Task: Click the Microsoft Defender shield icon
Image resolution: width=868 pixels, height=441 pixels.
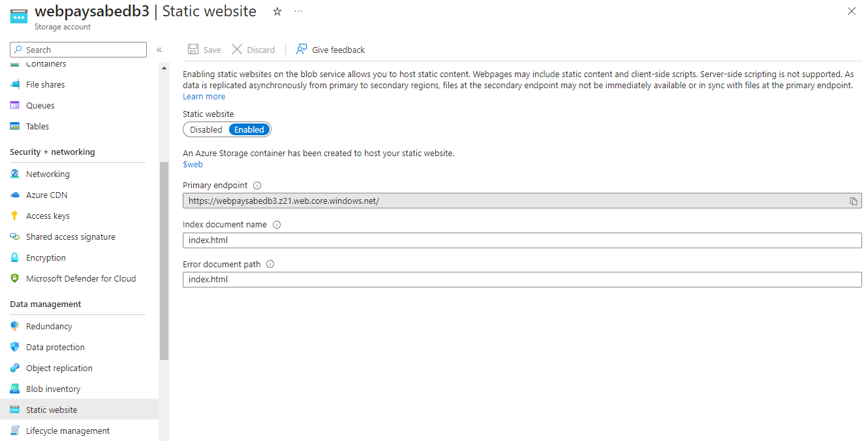Action: click(15, 278)
